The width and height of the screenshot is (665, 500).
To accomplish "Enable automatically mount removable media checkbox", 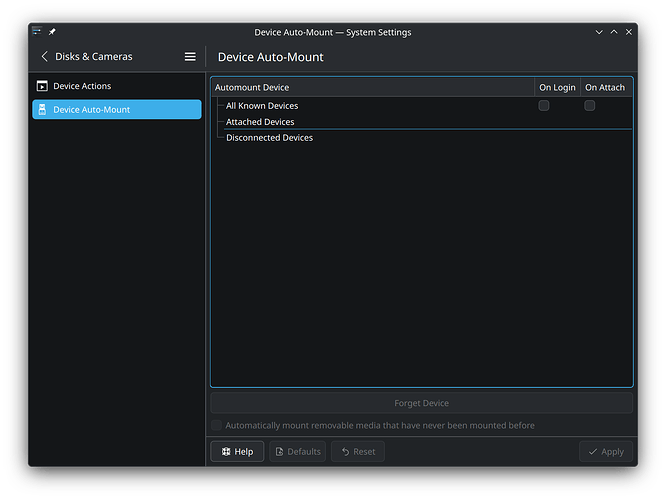I will (x=217, y=426).
